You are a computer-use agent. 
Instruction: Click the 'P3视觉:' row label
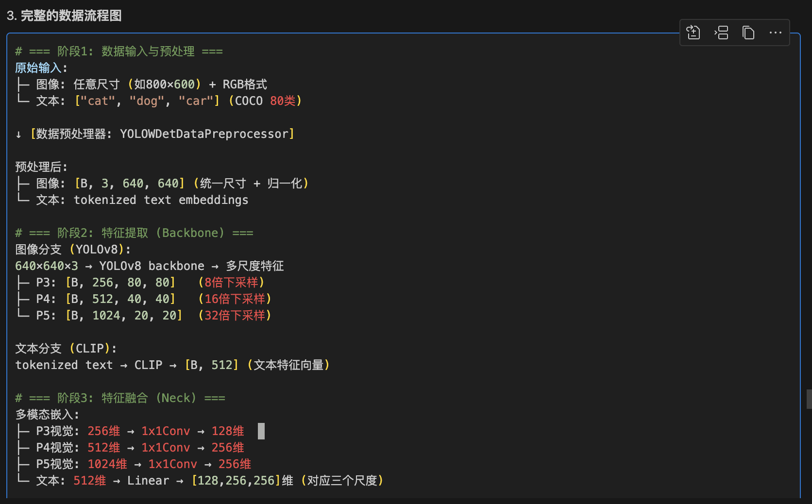[58, 431]
